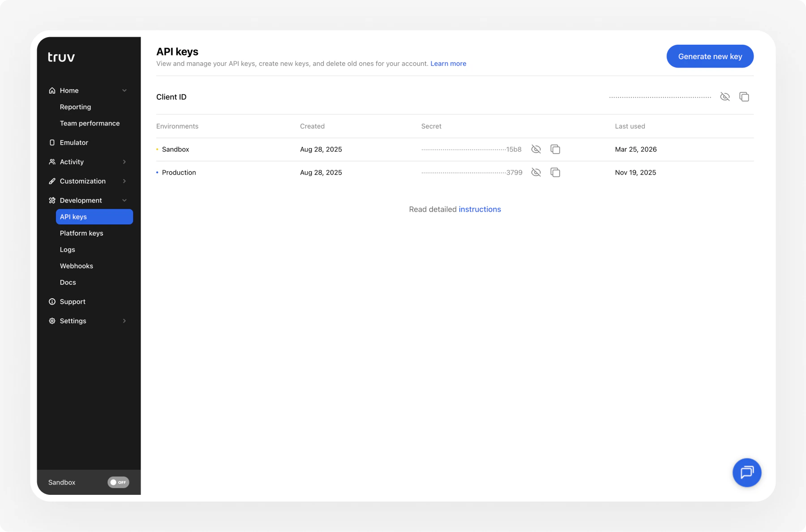Open the Learn more link
This screenshot has width=806, height=532.
(x=448, y=63)
